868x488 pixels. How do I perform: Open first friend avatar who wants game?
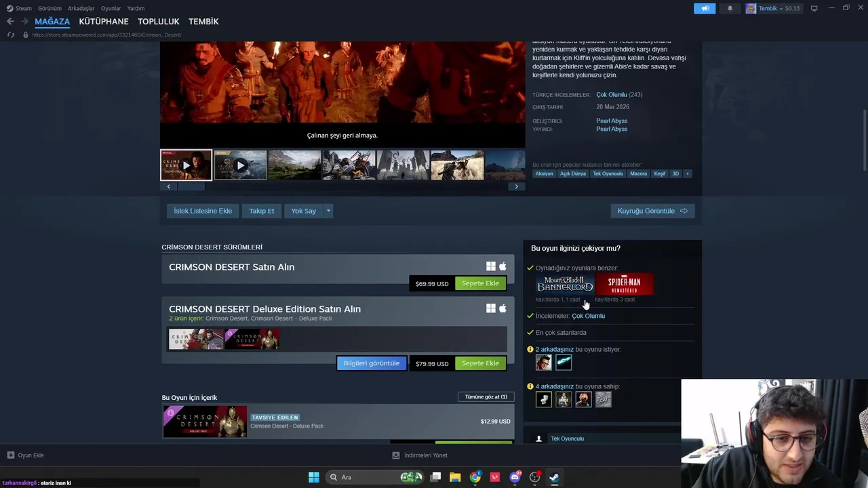pyautogui.click(x=544, y=363)
